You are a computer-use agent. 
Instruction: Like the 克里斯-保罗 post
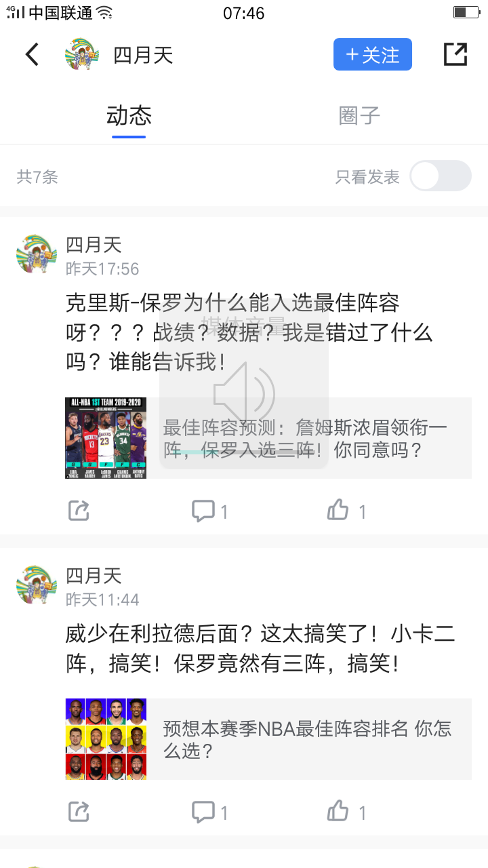coord(346,511)
